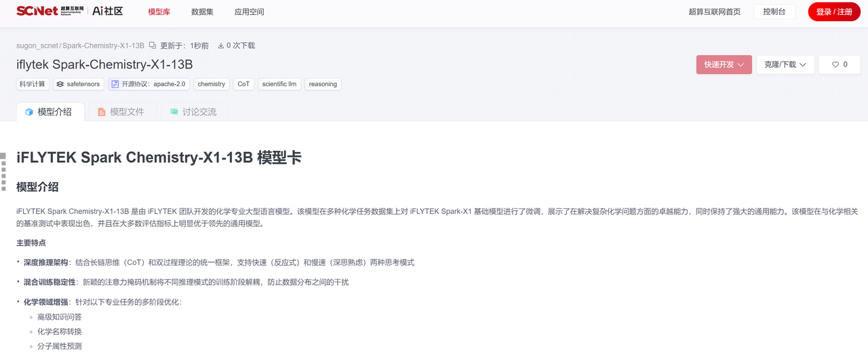This screenshot has width=868, height=353.
Task: Click the download count icon
Action: (220, 46)
